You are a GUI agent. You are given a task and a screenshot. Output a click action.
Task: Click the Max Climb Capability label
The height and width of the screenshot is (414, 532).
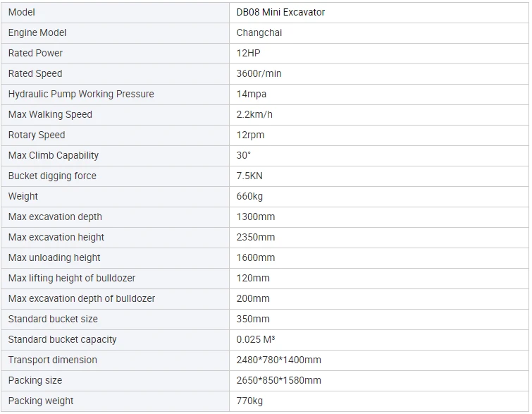[54, 156]
